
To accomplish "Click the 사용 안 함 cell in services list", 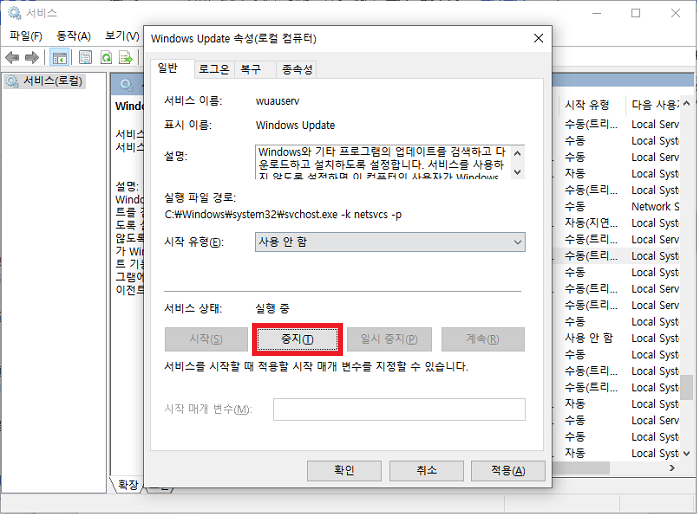I will pos(589,338).
